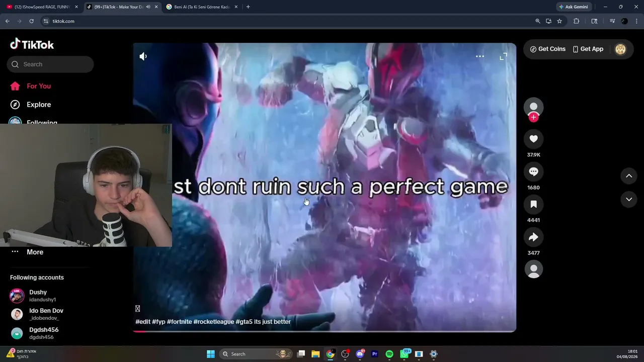Go to the next video with down chevron
Viewport: 644px width, 362px height.
(629, 199)
